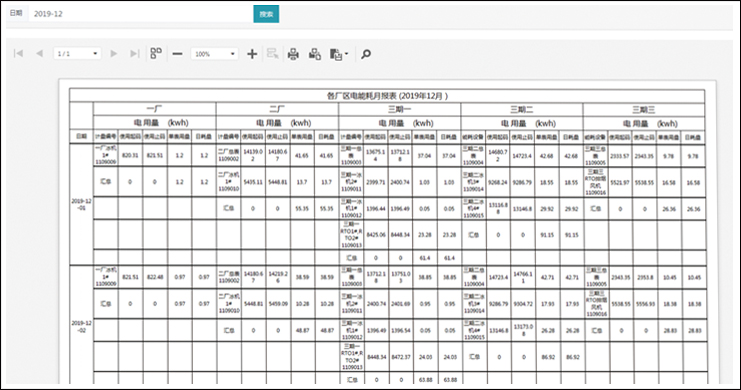Select the 2019-12-01 date cell

point(81,204)
